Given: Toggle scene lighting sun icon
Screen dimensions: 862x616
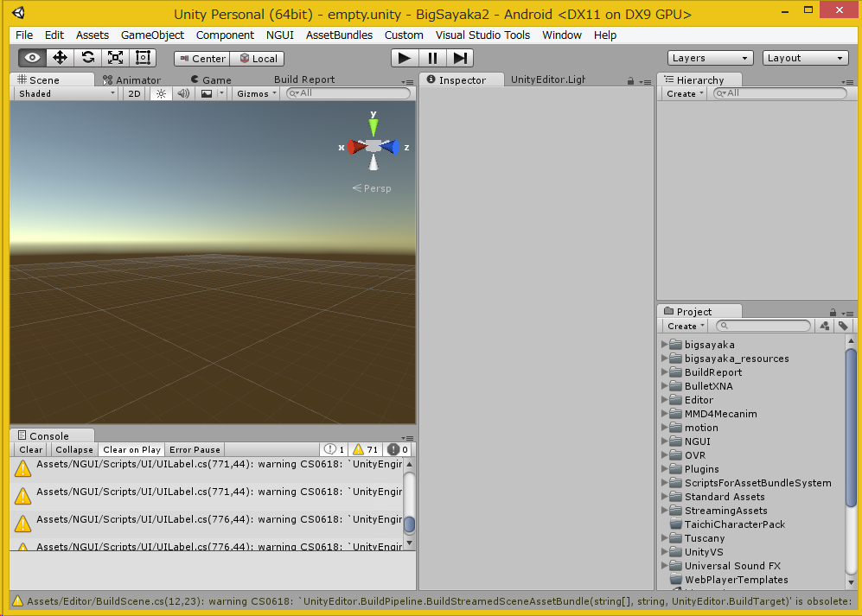Looking at the screenshot, I should 161,93.
